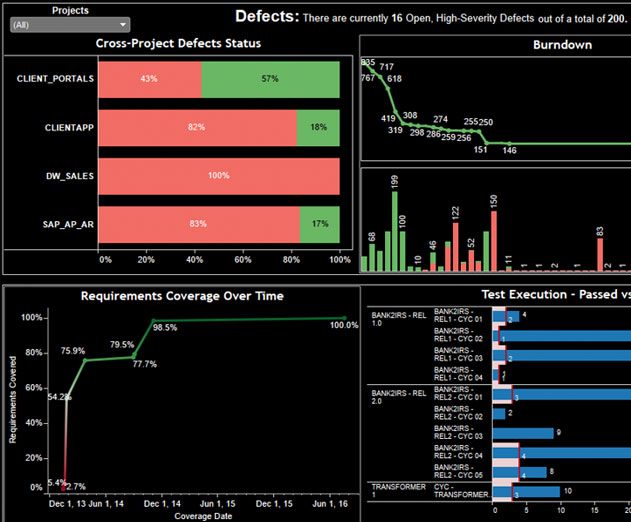Viewport: 631px width, 522px height.
Task: Click the 100.0% coverage data point
Action: (x=344, y=318)
